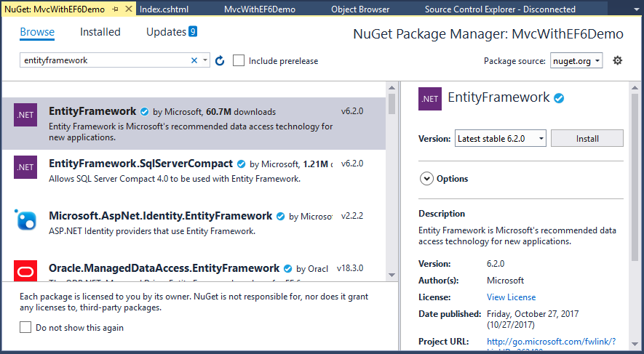
Task: Click the updates count badge 9
Action: (x=193, y=31)
